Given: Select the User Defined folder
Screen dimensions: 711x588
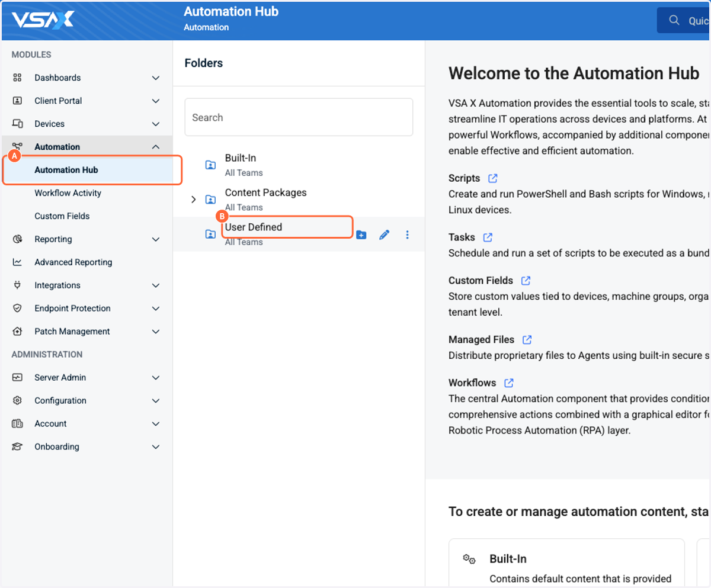Looking at the screenshot, I should pos(299,234).
